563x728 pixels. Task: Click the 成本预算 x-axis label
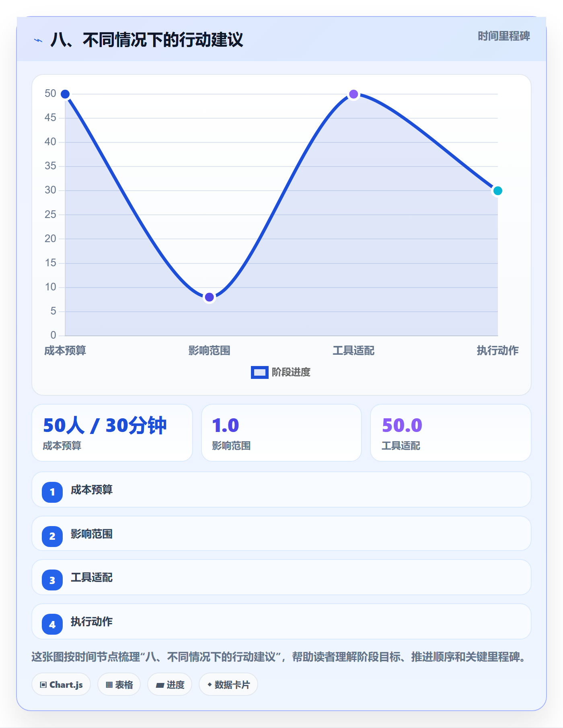[65, 351]
